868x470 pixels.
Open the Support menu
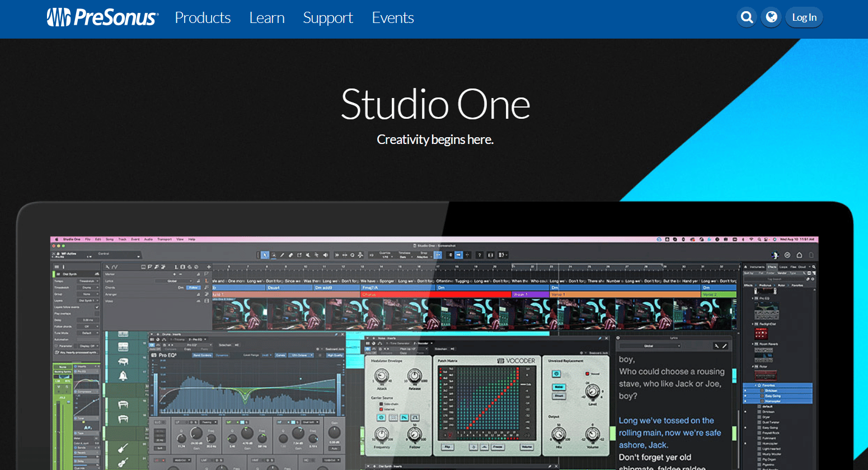(x=328, y=18)
